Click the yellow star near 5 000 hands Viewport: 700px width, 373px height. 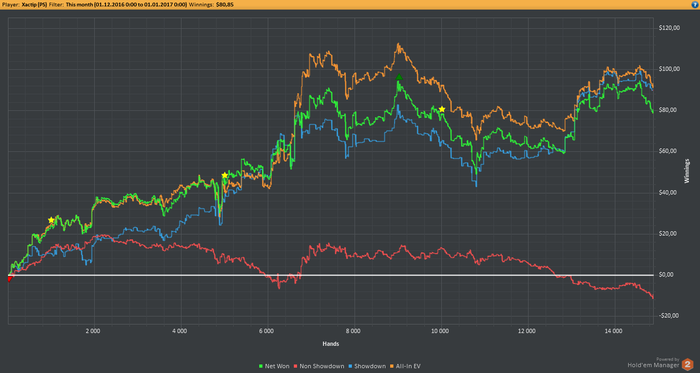click(x=225, y=175)
